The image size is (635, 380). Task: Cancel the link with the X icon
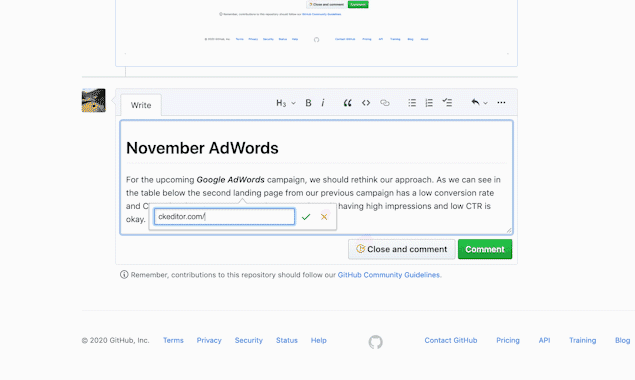(324, 217)
